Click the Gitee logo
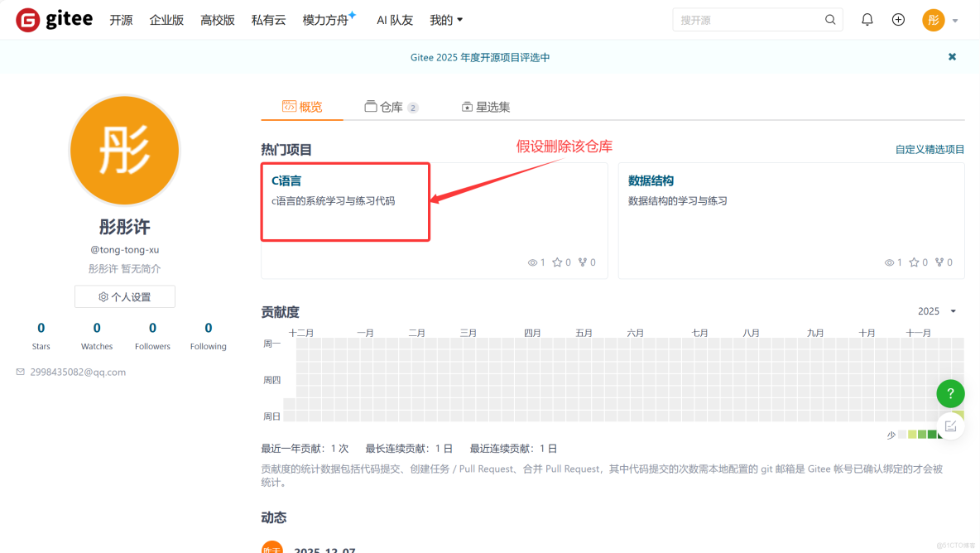980x553 pixels. point(29,19)
